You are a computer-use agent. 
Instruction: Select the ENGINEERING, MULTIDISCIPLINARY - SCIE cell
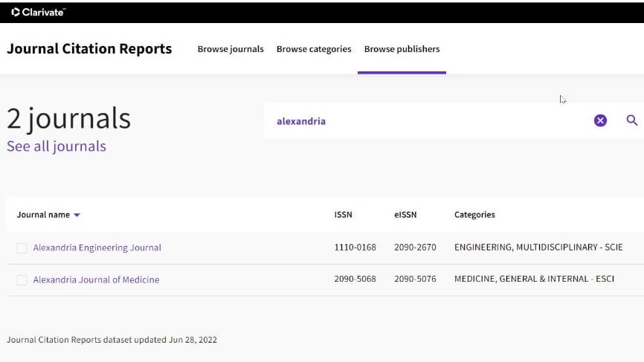tap(538, 248)
